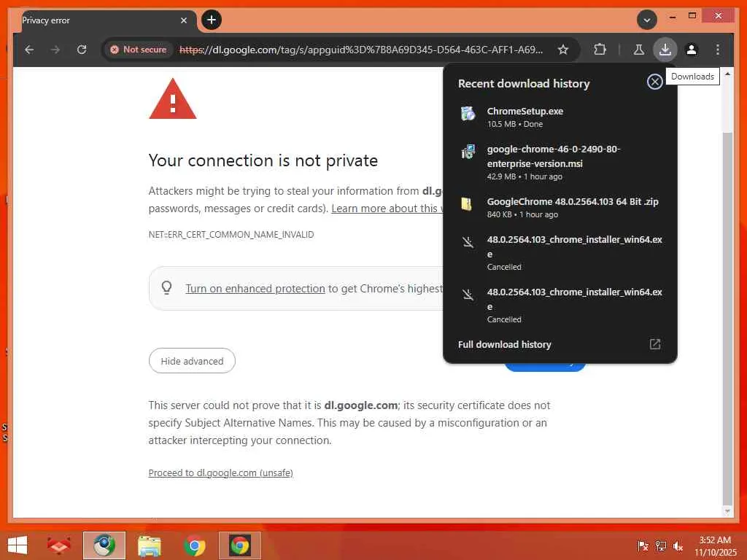
Task: Open Learn more about this warning link
Action: pyautogui.click(x=387, y=209)
